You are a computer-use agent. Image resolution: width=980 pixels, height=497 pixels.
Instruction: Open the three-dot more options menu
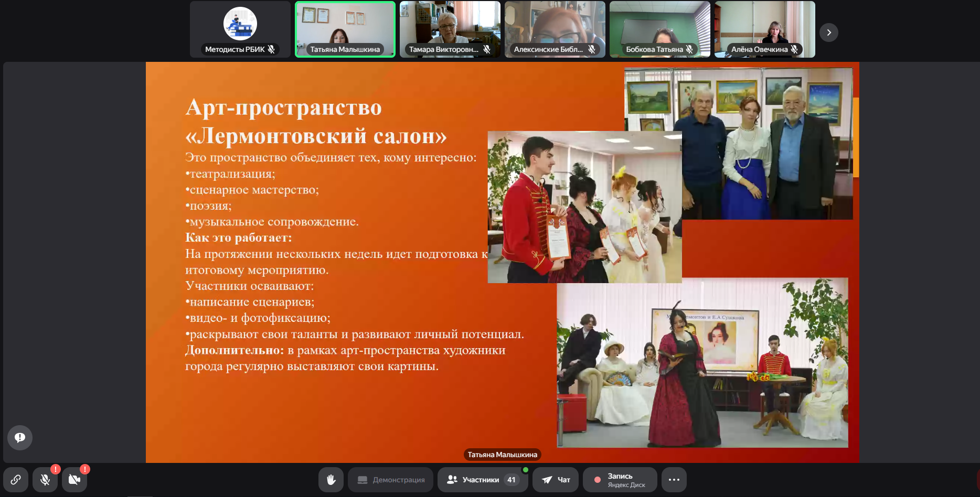pos(674,480)
